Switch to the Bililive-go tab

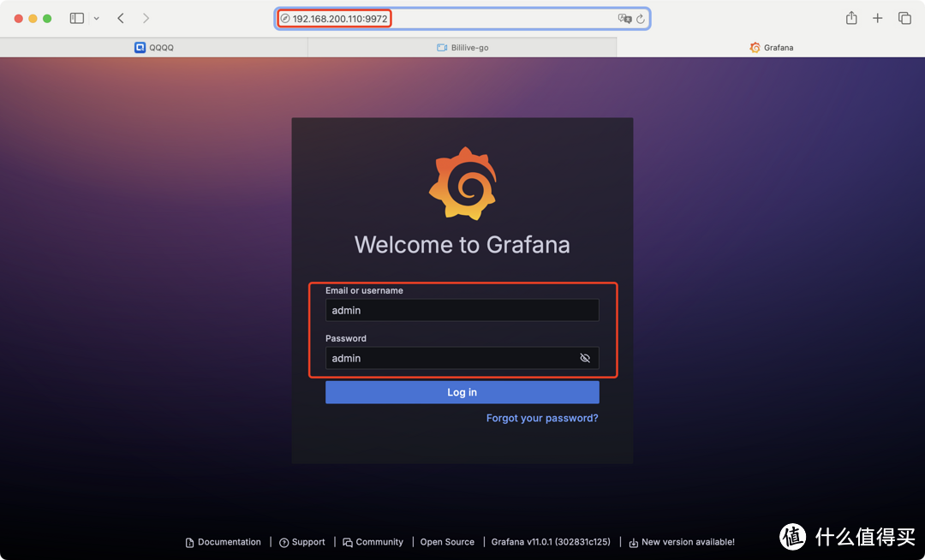[462, 48]
